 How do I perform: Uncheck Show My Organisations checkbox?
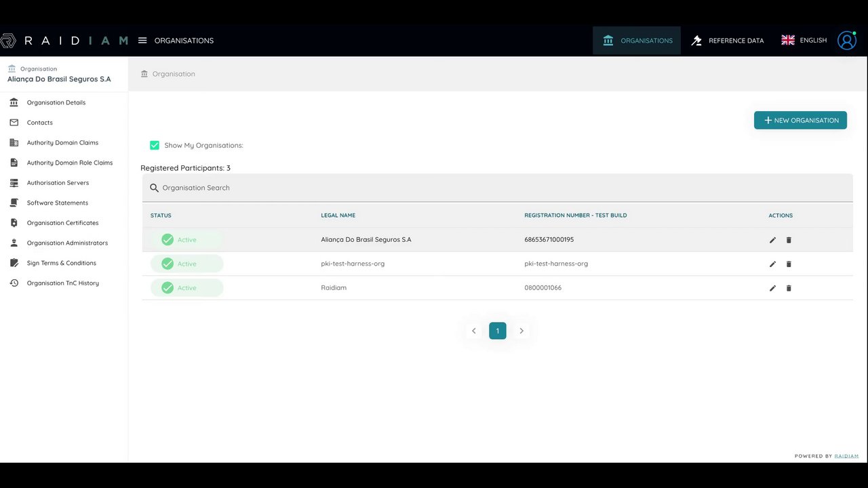tap(155, 145)
